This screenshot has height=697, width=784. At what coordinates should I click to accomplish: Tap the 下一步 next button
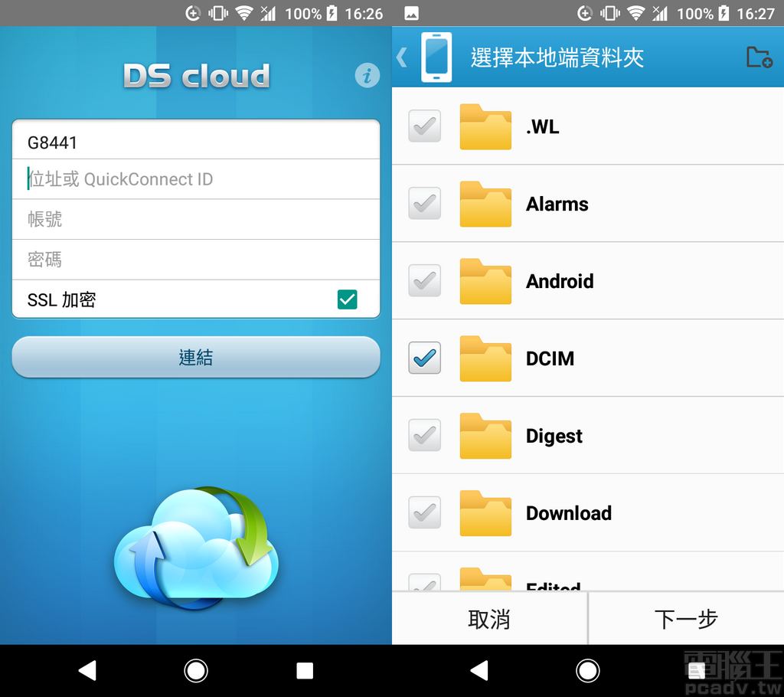click(x=686, y=618)
